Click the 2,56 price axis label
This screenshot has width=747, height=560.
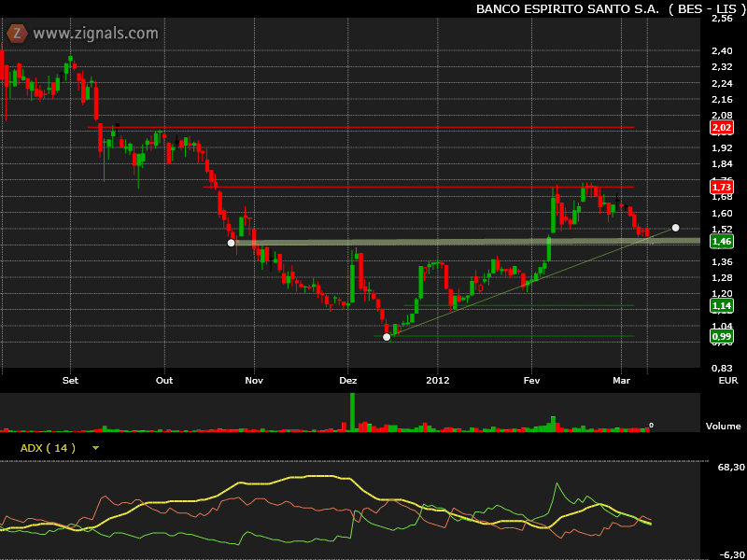(722, 19)
